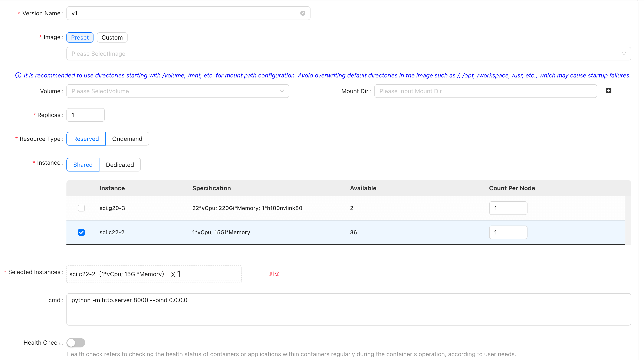Click the Specification column header

tap(211, 188)
